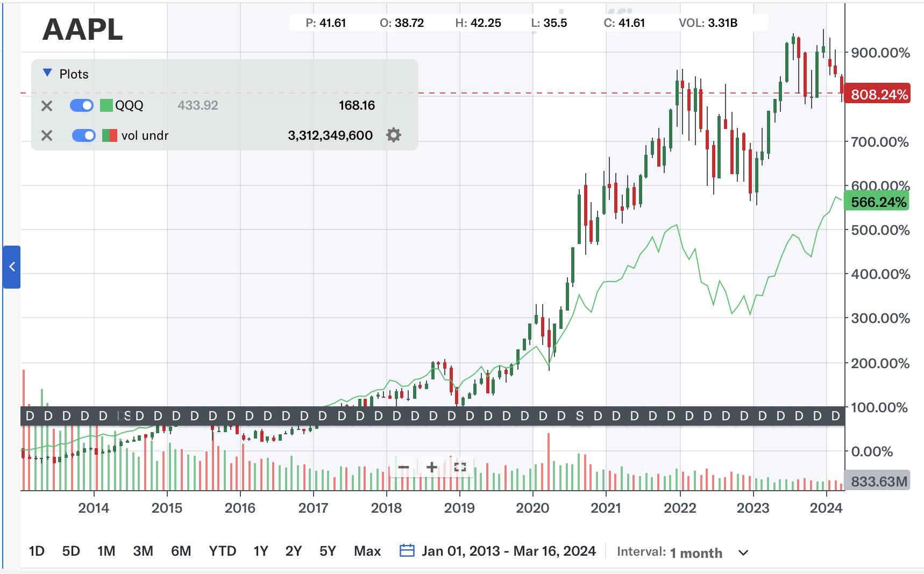924x574 pixels.
Task: Click the vol undr green-red color swatch
Action: (109, 135)
